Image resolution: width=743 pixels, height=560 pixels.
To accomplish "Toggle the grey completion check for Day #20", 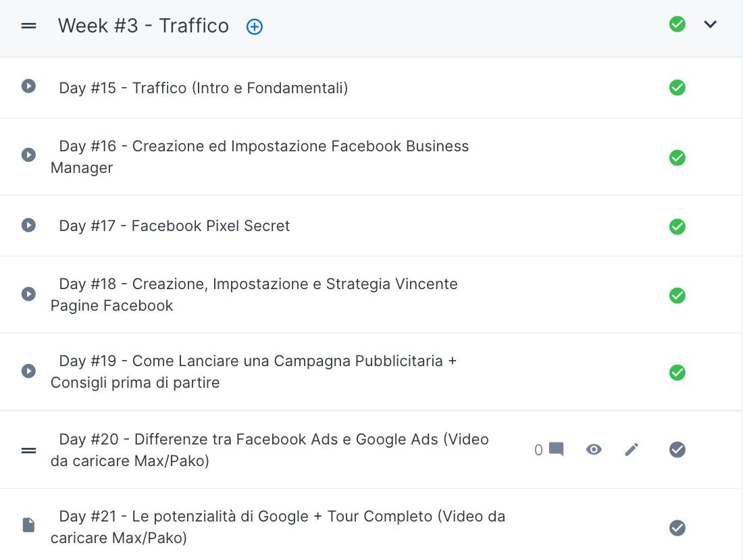I will coord(677,450).
